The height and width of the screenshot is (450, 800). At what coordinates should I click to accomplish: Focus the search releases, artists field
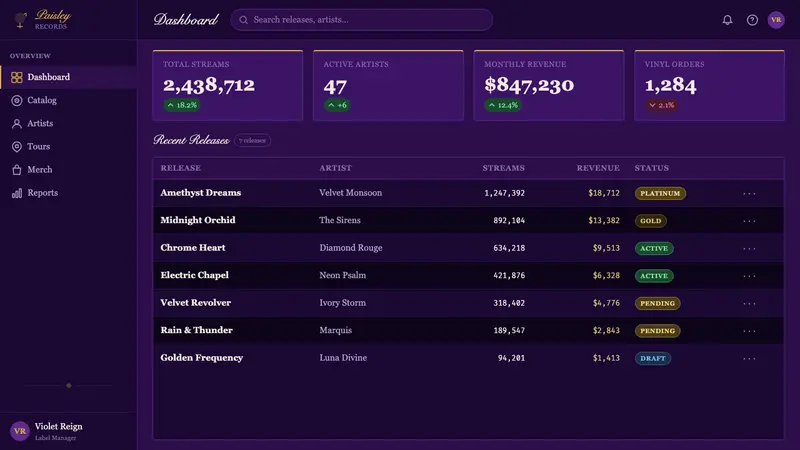pyautogui.click(x=361, y=20)
